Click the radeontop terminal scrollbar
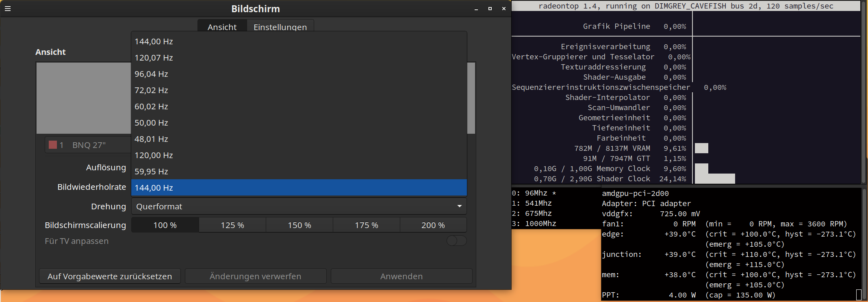The width and height of the screenshot is (868, 302). (x=864, y=92)
